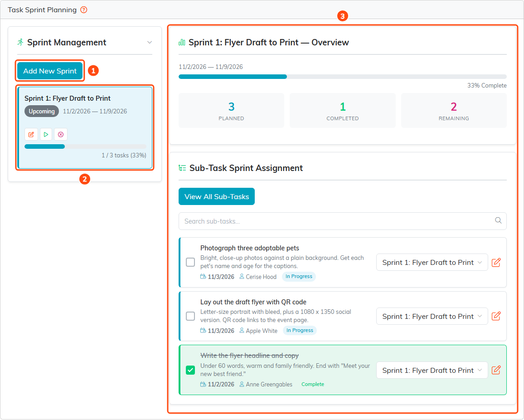This screenshot has height=420, width=524.
Task: Open sprint dropdown for Write the flyer headline
Action: click(432, 370)
